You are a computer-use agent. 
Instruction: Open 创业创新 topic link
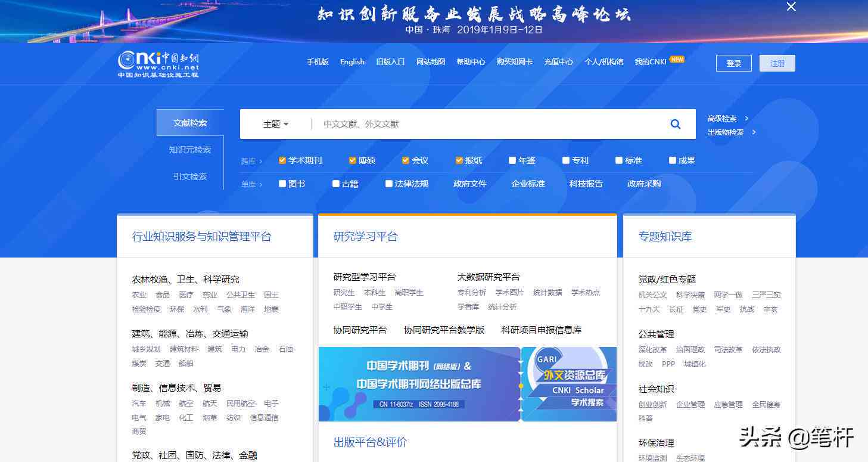tap(653, 405)
